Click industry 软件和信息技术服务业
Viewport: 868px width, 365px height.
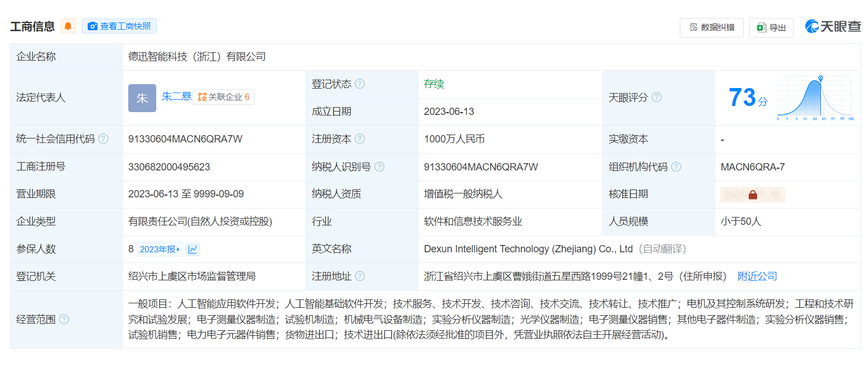pyautogui.click(x=473, y=221)
